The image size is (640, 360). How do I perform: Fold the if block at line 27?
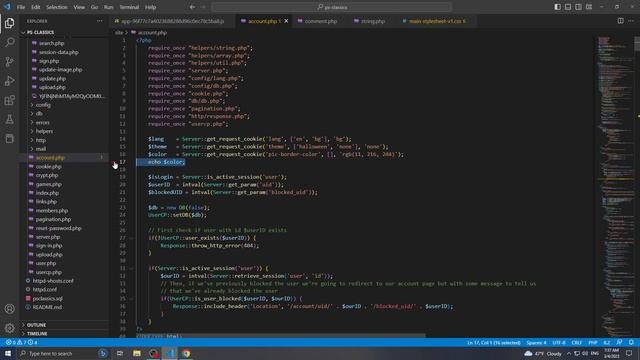click(131, 238)
